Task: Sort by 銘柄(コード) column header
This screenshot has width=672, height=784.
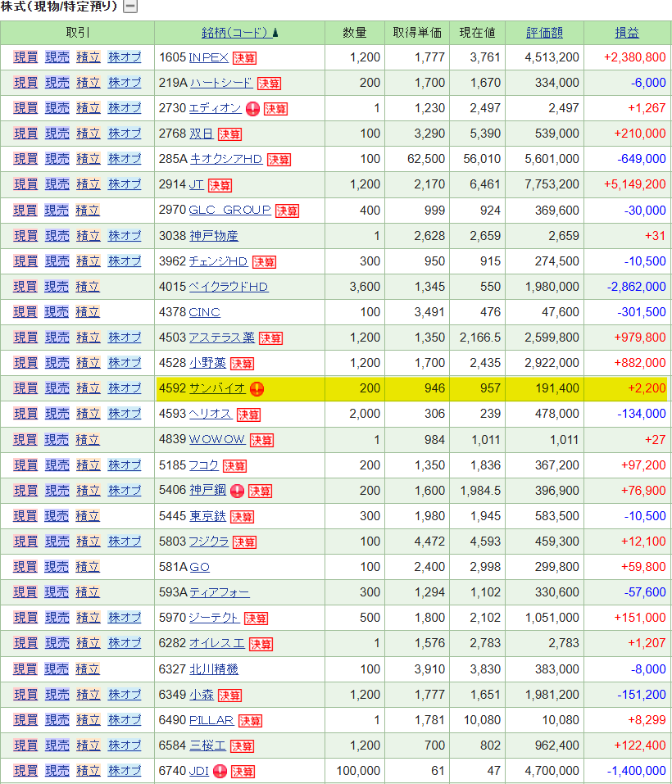Action: 239,33
